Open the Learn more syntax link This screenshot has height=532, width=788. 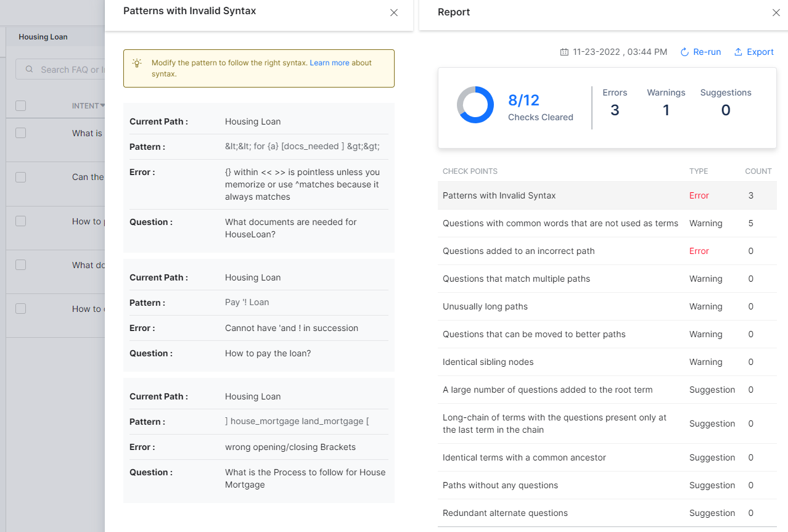(329, 63)
